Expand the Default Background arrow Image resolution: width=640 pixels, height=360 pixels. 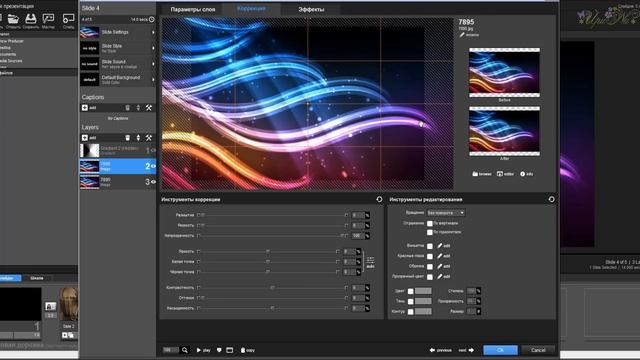153,80
